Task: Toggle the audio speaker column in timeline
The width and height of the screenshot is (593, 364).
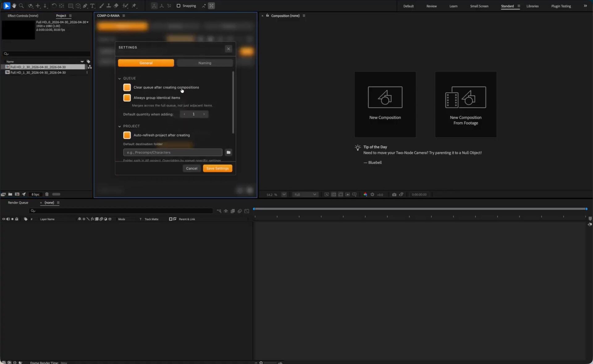Action: point(8,219)
